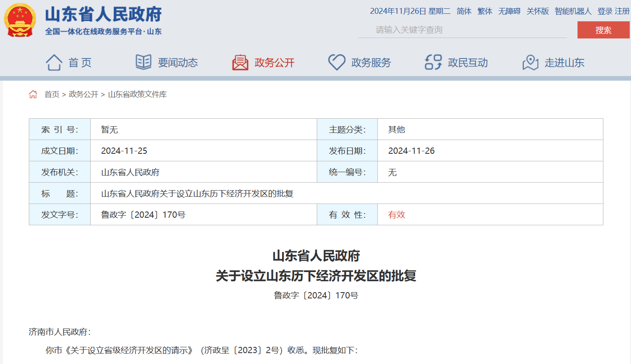Click the red 搜索 button
The width and height of the screenshot is (631, 364).
click(603, 30)
